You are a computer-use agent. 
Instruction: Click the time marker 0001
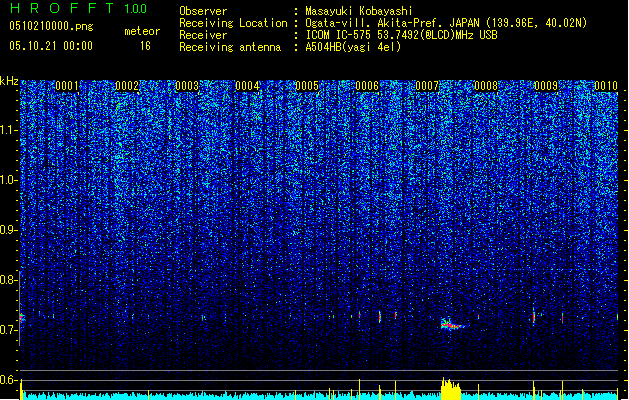point(67,86)
